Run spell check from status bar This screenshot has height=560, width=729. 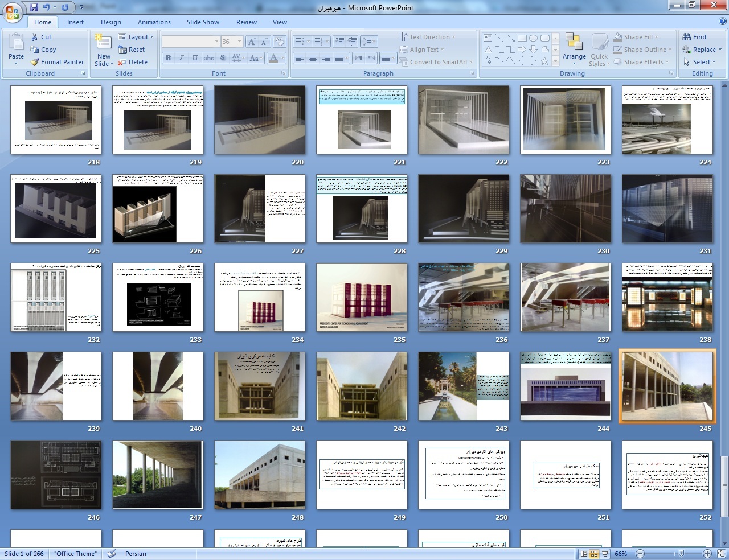(112, 554)
